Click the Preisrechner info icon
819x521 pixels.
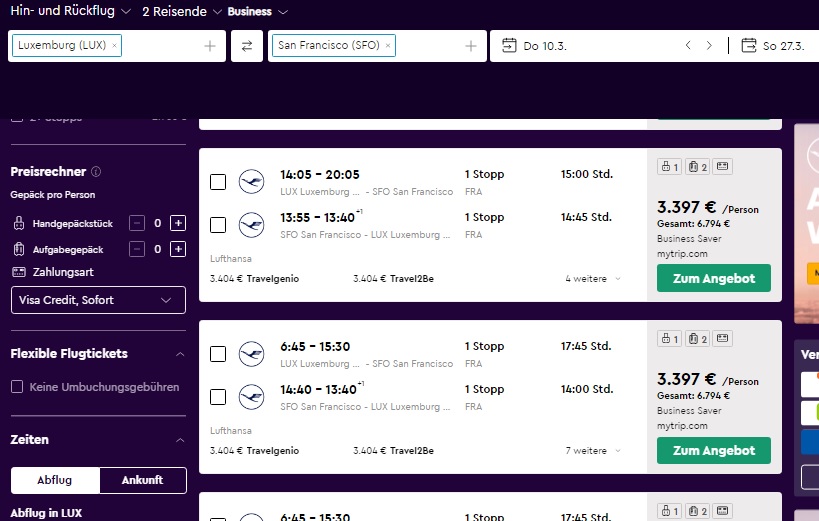point(96,172)
